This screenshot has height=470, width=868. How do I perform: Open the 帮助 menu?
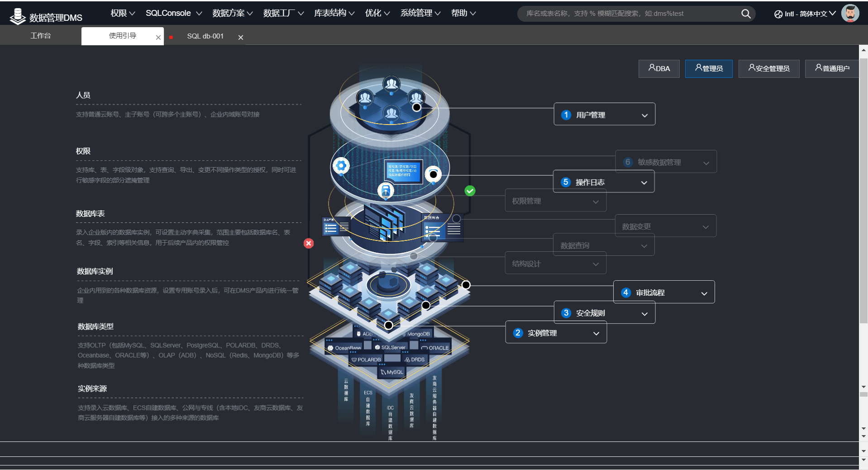tap(463, 13)
